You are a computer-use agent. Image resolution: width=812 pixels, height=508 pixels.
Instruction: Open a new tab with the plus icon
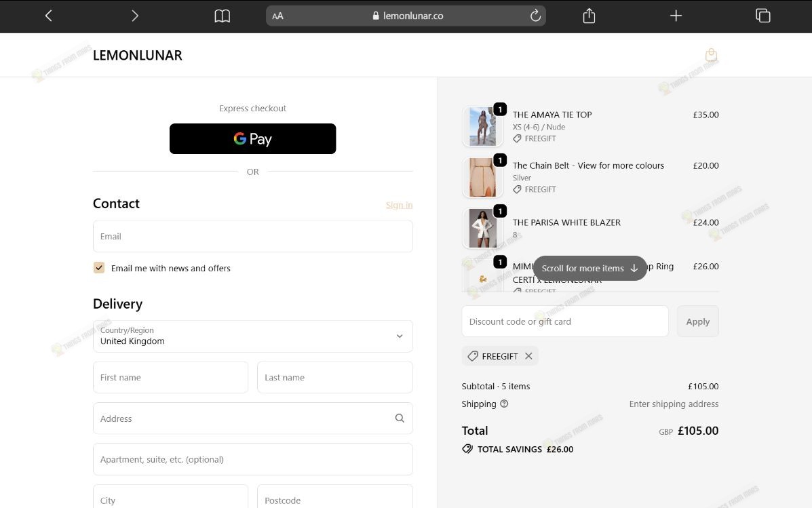[676, 16]
